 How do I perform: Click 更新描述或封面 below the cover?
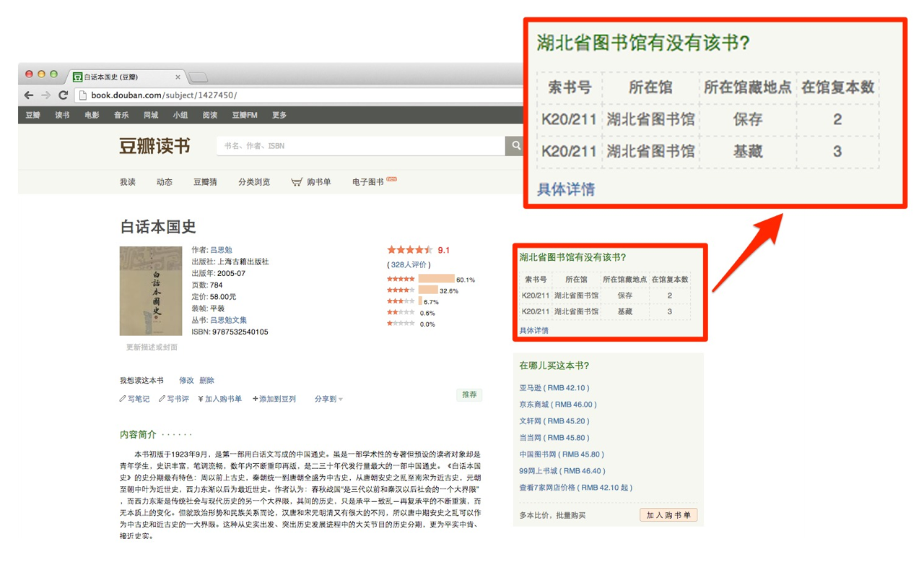pyautogui.click(x=152, y=348)
